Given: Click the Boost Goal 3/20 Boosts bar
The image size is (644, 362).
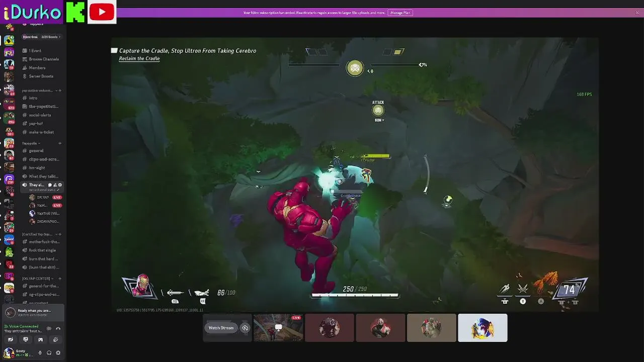Looking at the screenshot, I should [x=41, y=37].
